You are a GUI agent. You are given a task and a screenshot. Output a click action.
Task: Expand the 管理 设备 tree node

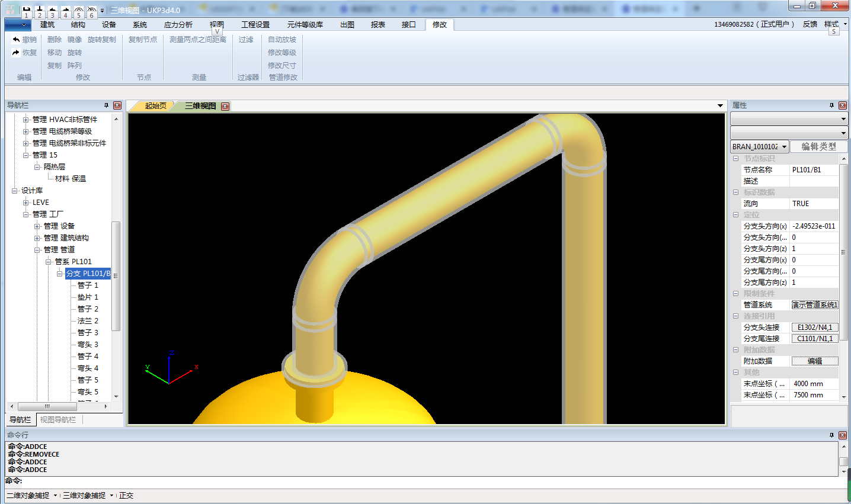(37, 226)
